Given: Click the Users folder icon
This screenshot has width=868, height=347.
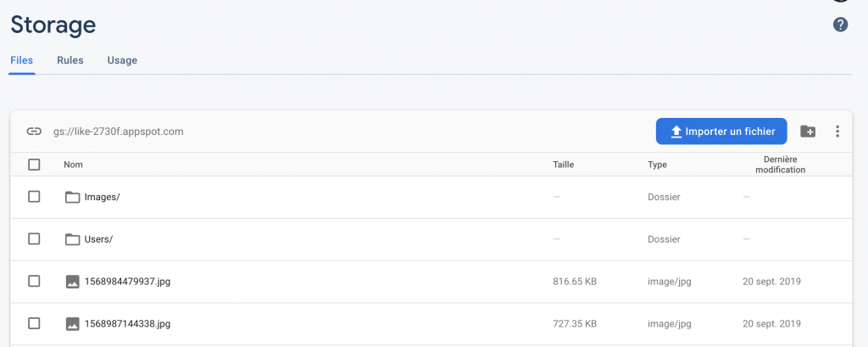Looking at the screenshot, I should point(73,239).
